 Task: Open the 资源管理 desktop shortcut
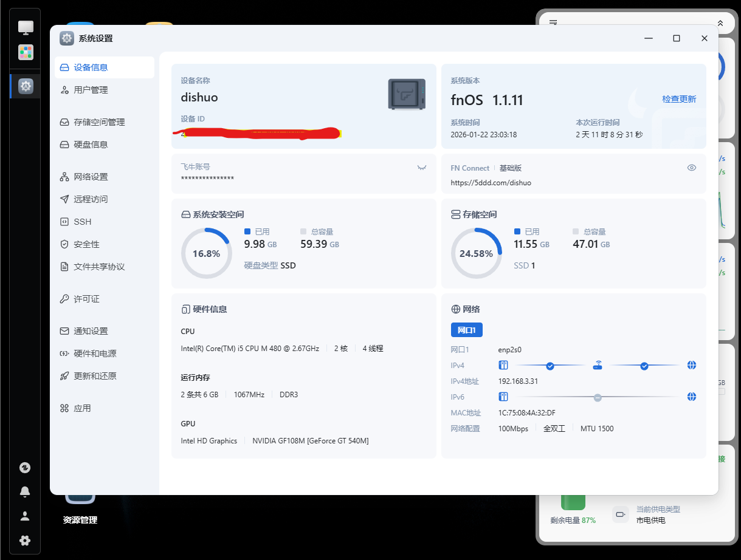[80, 509]
